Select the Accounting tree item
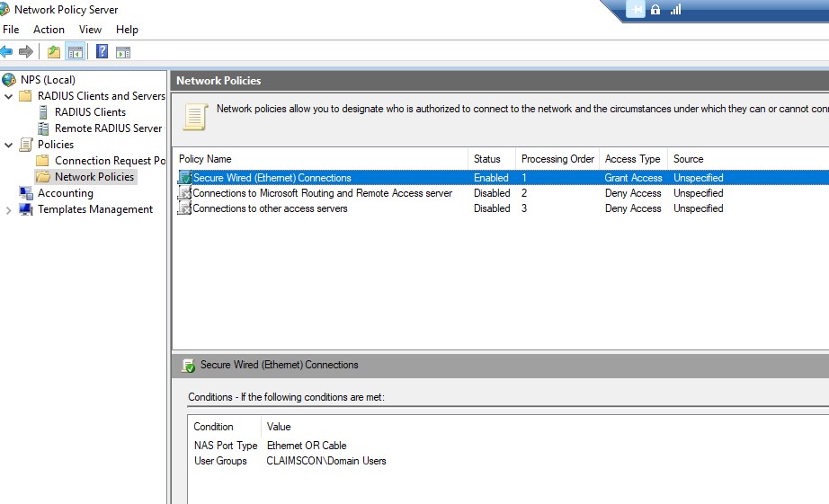 click(x=66, y=193)
